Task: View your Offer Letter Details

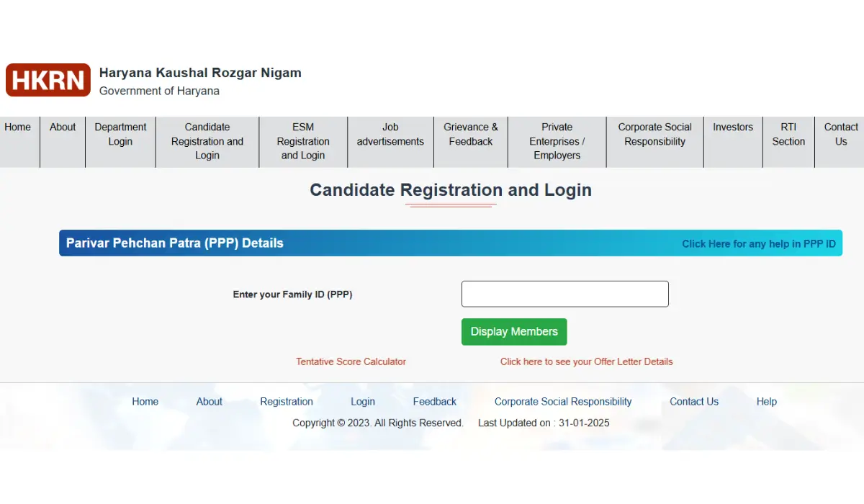Action: tap(586, 361)
